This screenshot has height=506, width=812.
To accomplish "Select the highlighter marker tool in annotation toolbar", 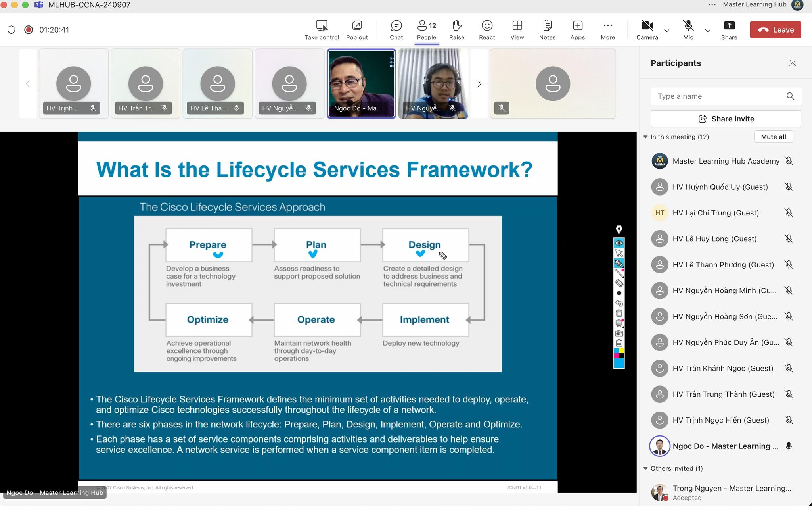I will [619, 263].
